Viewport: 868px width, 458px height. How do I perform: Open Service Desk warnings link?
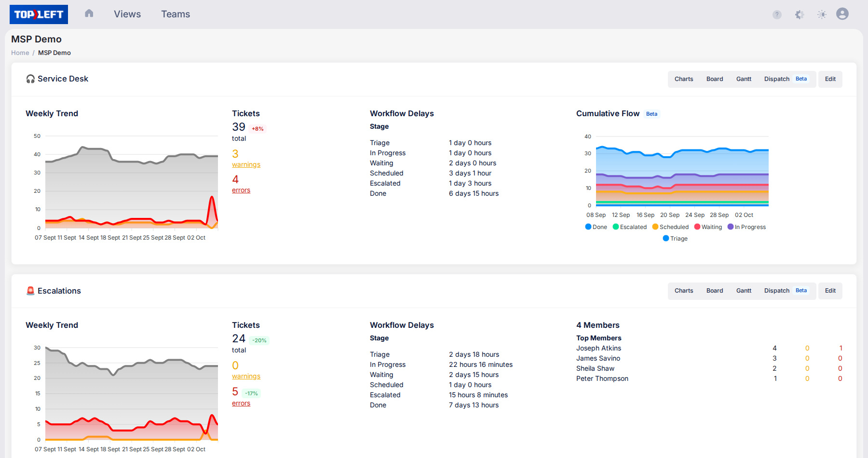click(x=246, y=164)
